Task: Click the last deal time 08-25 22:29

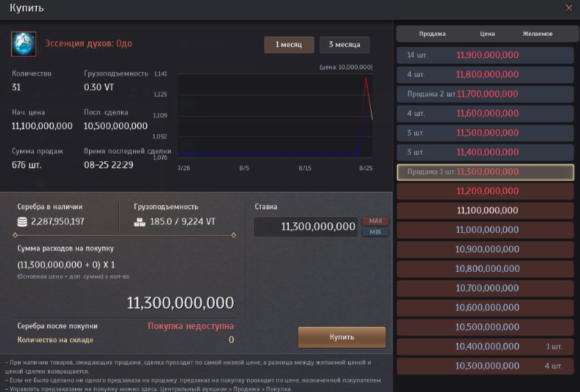Action: point(109,165)
